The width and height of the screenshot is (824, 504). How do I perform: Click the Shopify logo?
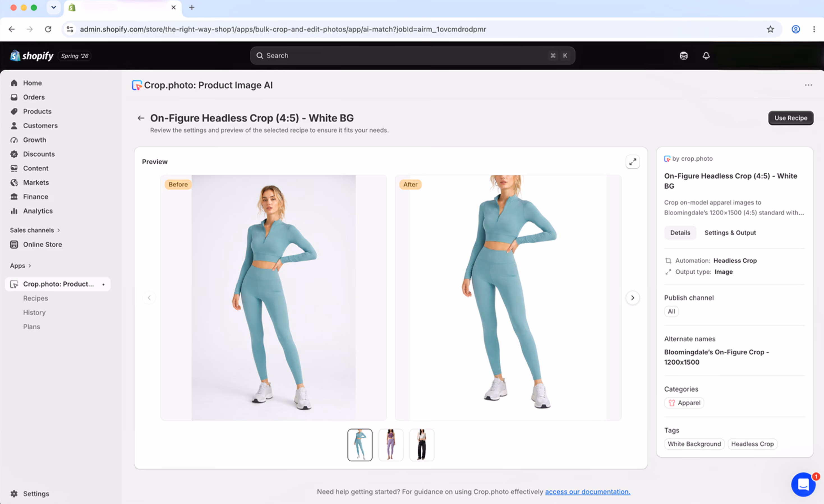31,56
